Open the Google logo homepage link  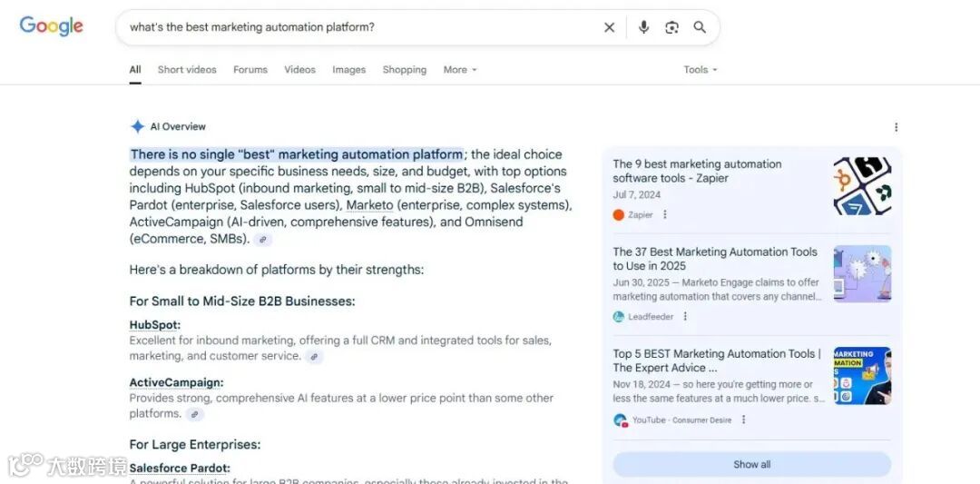(x=51, y=26)
